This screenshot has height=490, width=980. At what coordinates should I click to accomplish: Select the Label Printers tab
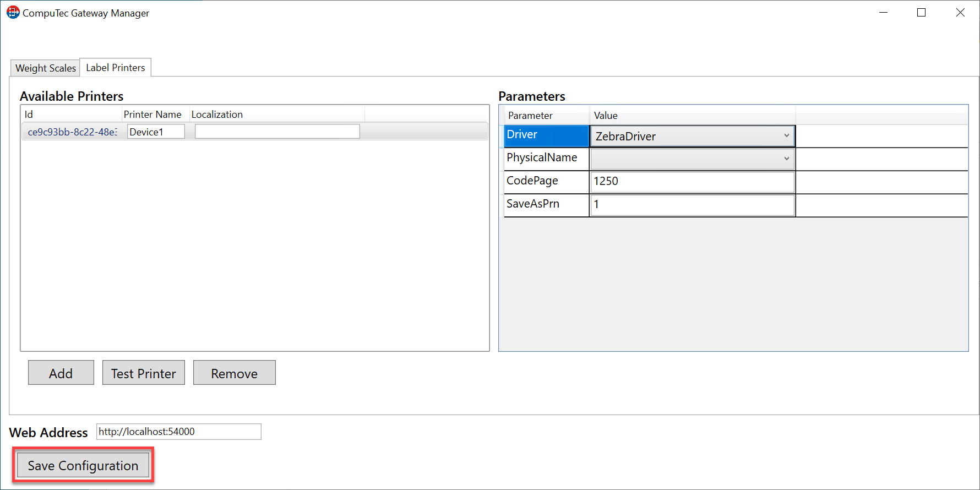116,67
